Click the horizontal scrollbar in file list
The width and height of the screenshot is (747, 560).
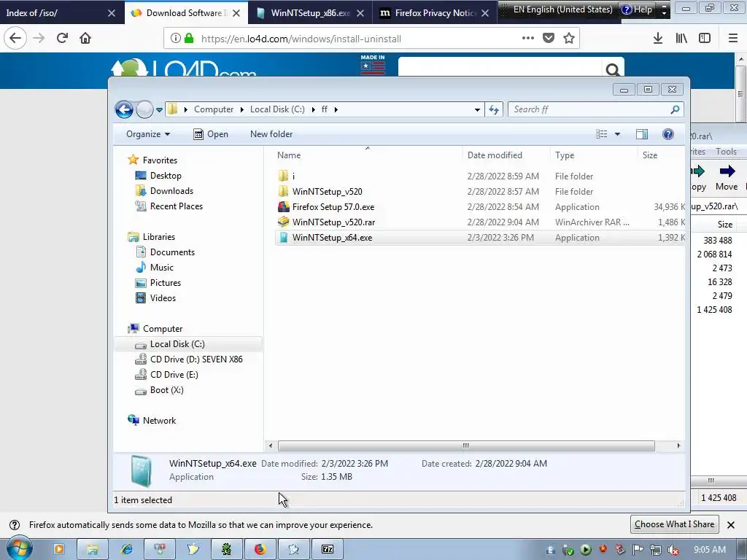[466, 446]
